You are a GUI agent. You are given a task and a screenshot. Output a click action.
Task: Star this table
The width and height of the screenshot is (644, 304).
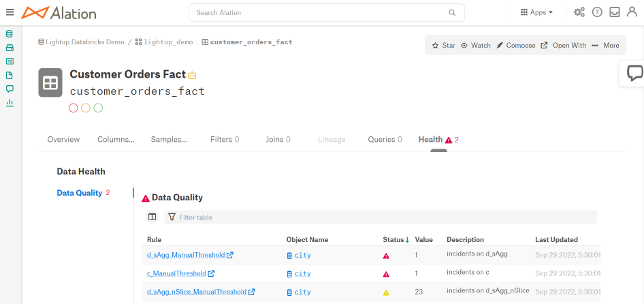(x=444, y=45)
